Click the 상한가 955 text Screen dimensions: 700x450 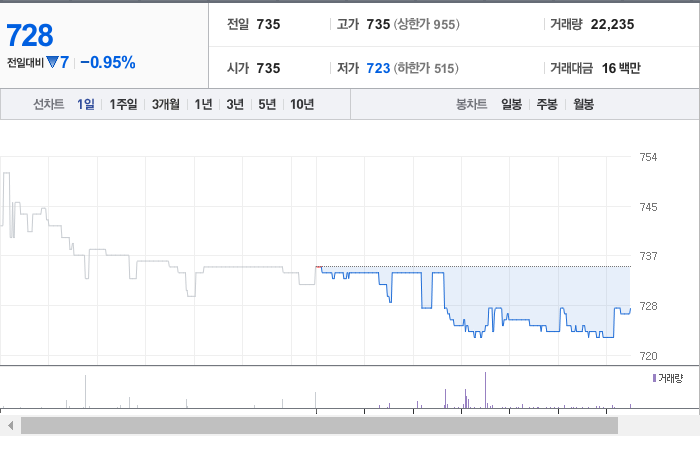[x=426, y=25]
